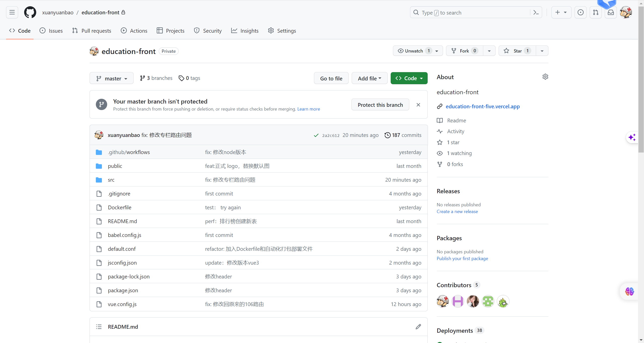Open the green Code dropdown
Screen dimensions: 644x343
(x=409, y=78)
